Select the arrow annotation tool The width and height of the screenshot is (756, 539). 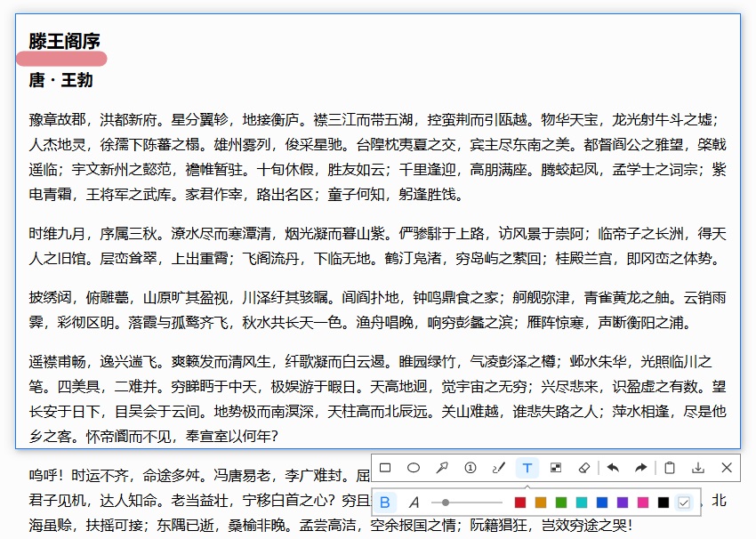click(x=442, y=468)
